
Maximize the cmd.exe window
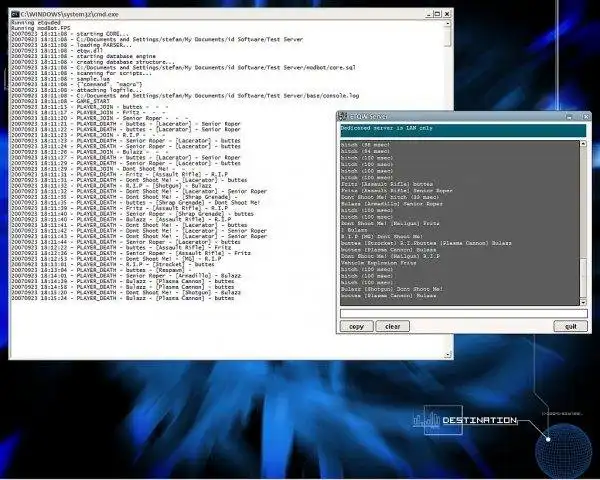pyautogui.click(x=438, y=14)
